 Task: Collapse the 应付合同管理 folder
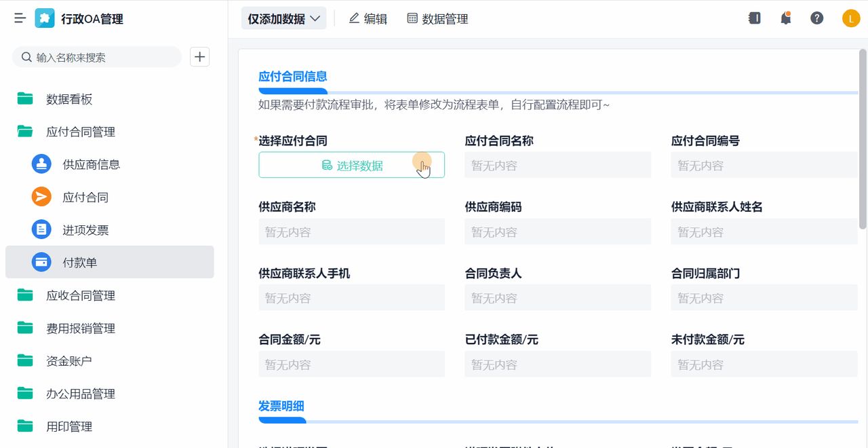(81, 131)
